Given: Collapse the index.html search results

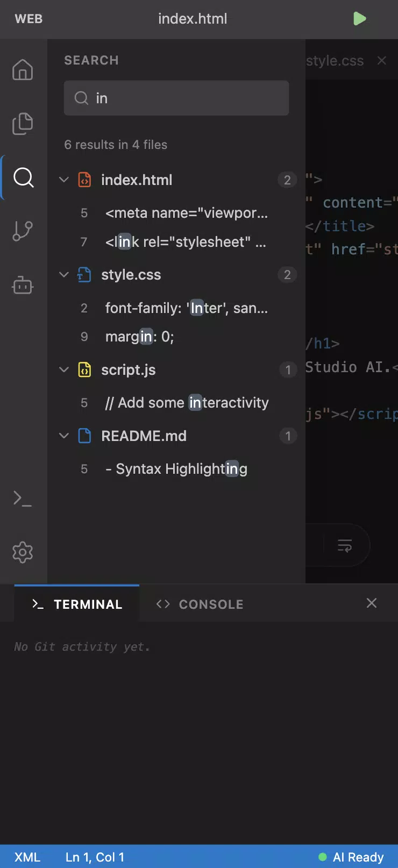Looking at the screenshot, I should (x=64, y=180).
